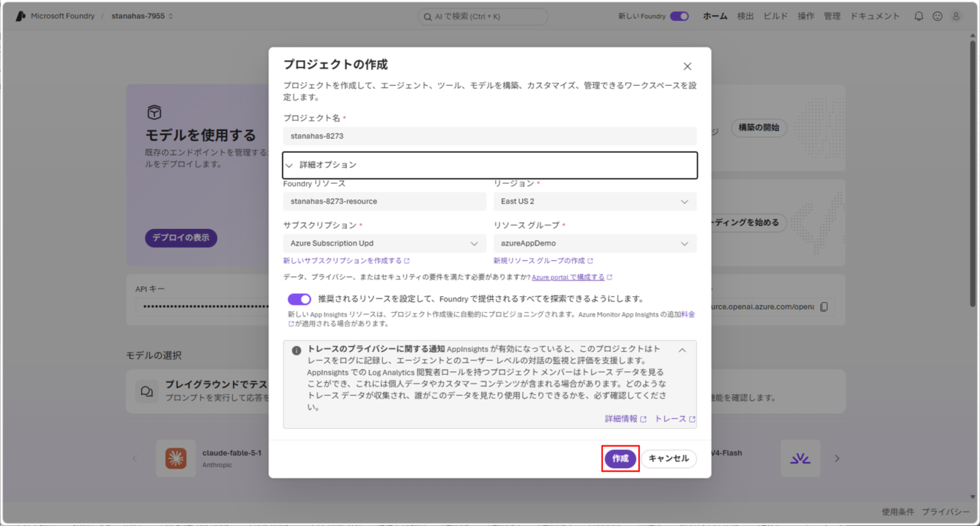
Task: Click the デプロイの表示 button
Action: pyautogui.click(x=181, y=238)
